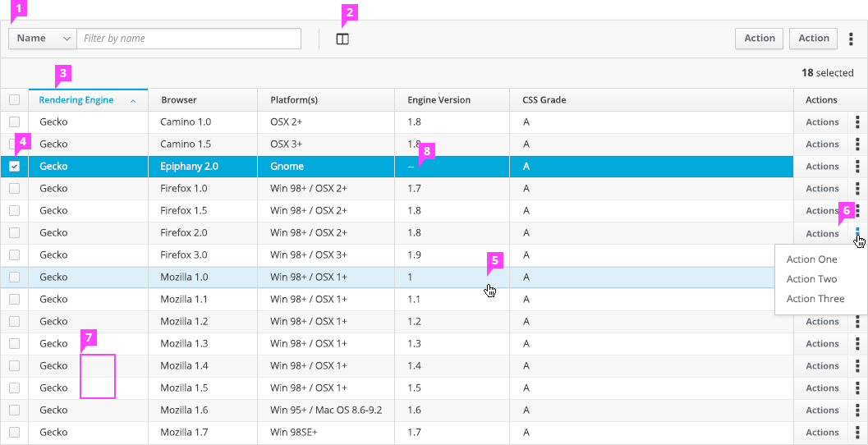The image size is (868, 445).
Task: Click the first toolbar Action button
Action: point(759,39)
